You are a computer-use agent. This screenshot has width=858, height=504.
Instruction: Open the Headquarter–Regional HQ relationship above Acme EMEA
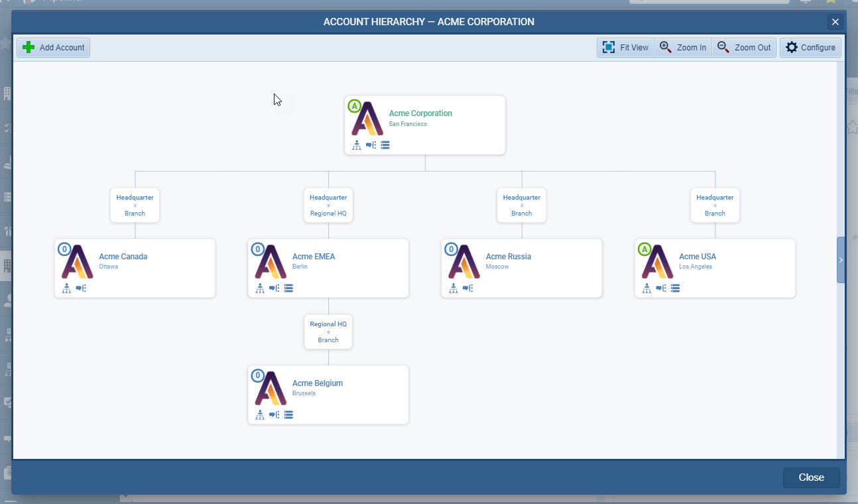[x=328, y=205]
